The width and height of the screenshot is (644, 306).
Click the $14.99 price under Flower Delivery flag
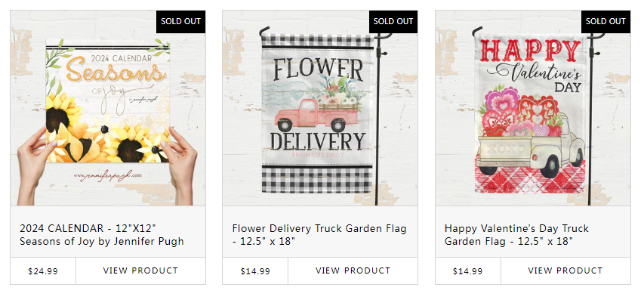click(x=255, y=271)
